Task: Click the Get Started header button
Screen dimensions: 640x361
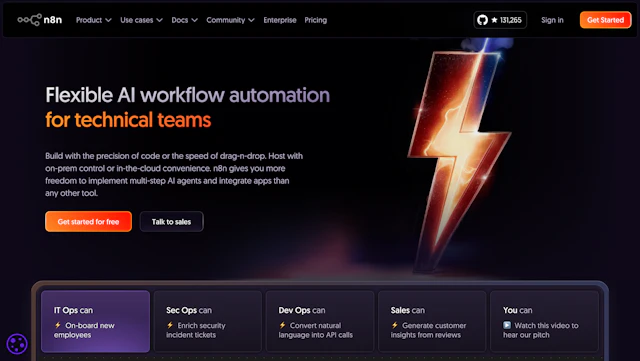Action: 605,20
